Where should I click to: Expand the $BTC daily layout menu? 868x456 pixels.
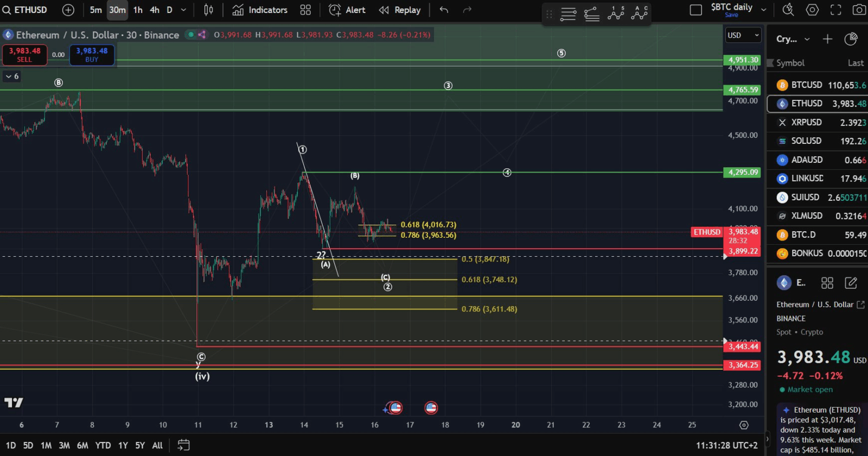[763, 10]
